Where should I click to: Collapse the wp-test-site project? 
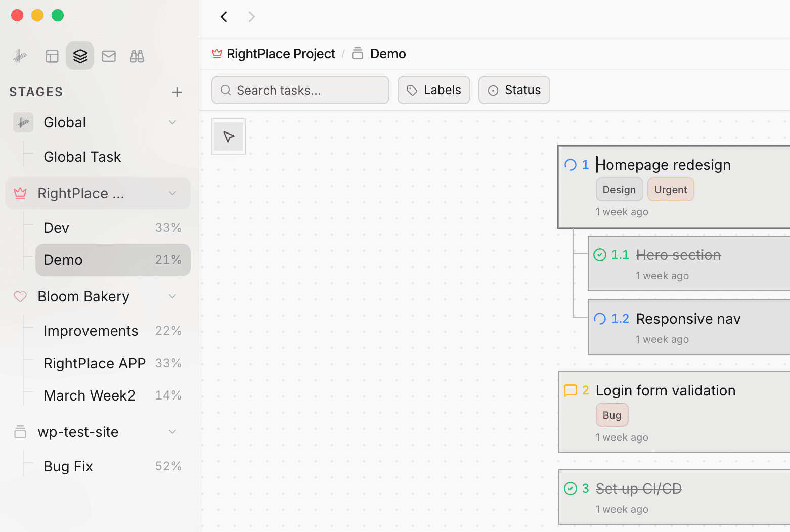pos(172,432)
